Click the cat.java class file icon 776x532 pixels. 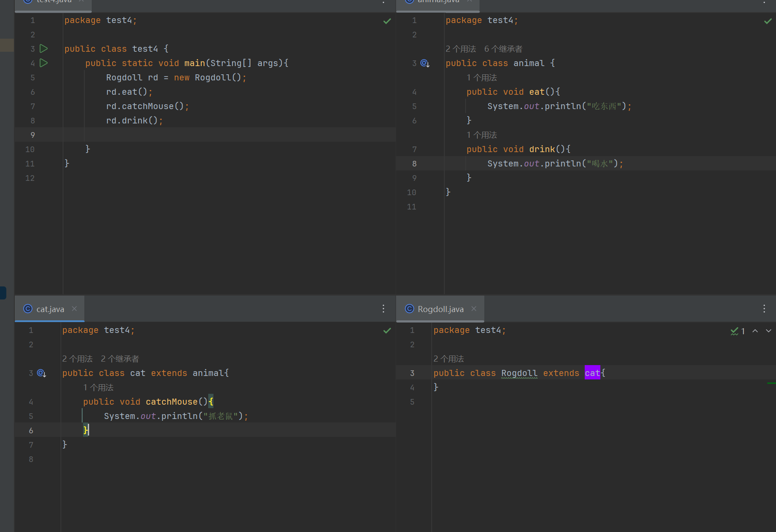point(28,309)
